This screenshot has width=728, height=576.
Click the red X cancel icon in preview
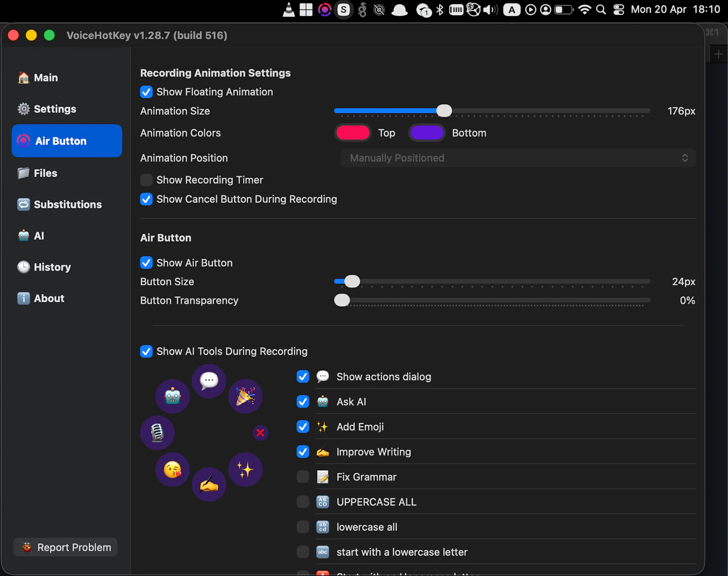click(x=260, y=433)
